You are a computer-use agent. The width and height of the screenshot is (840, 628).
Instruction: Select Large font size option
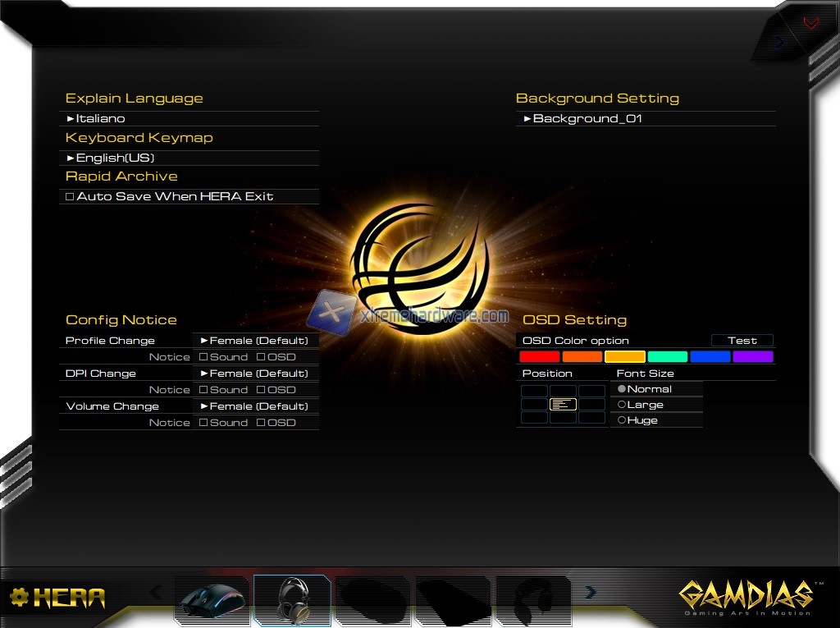622,405
